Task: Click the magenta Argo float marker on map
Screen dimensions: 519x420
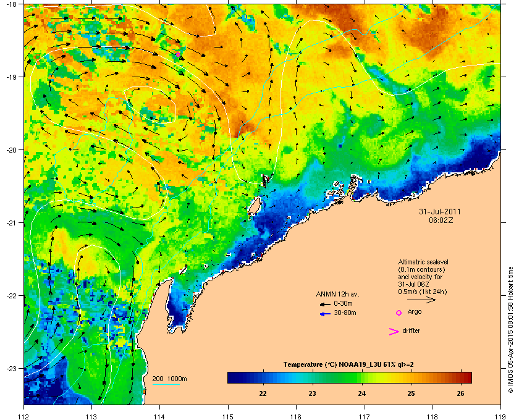Action: [178, 54]
